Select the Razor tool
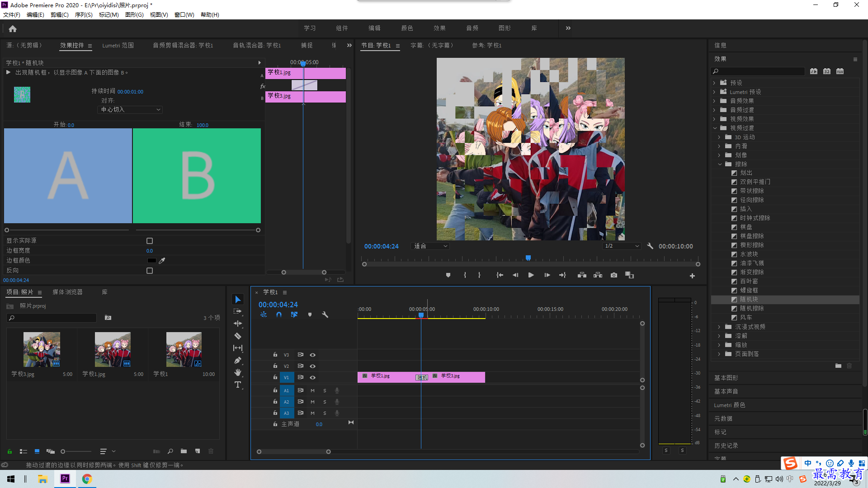This screenshot has width=868, height=488. [238, 336]
